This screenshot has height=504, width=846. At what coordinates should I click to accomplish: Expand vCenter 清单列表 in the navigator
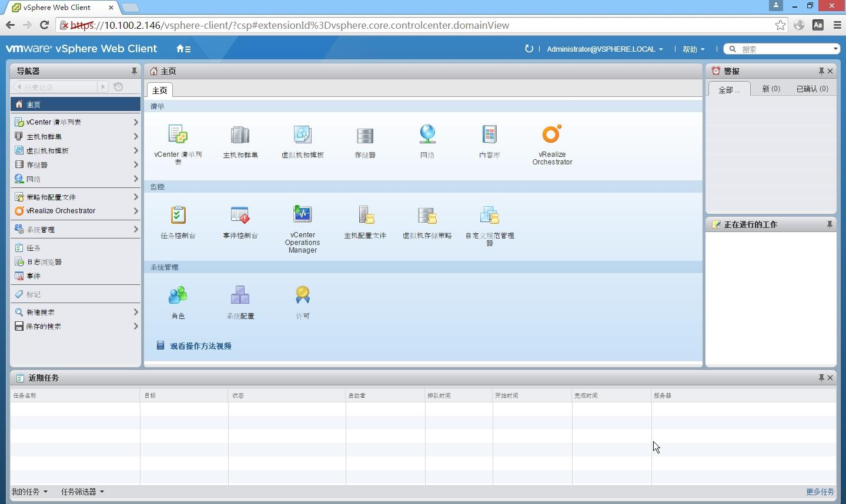[x=136, y=122]
